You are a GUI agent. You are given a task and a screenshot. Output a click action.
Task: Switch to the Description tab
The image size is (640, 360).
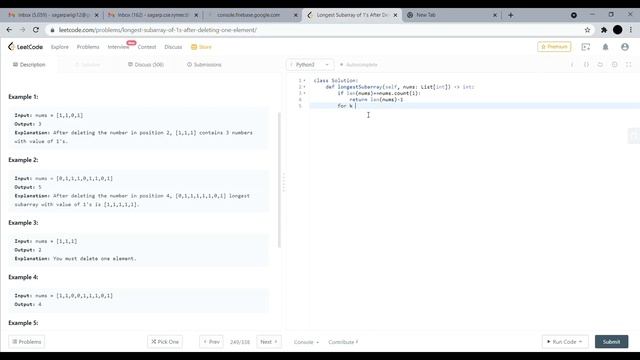[29, 64]
